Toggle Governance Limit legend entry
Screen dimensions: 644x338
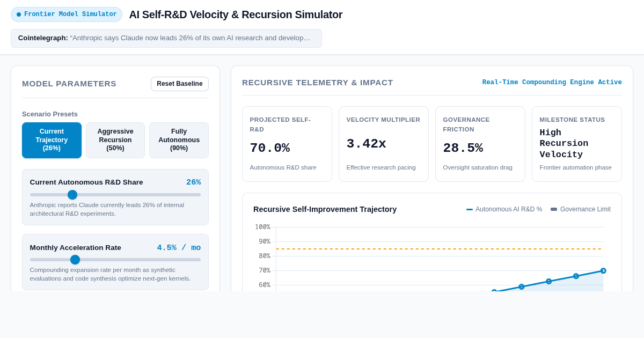pyautogui.click(x=581, y=209)
